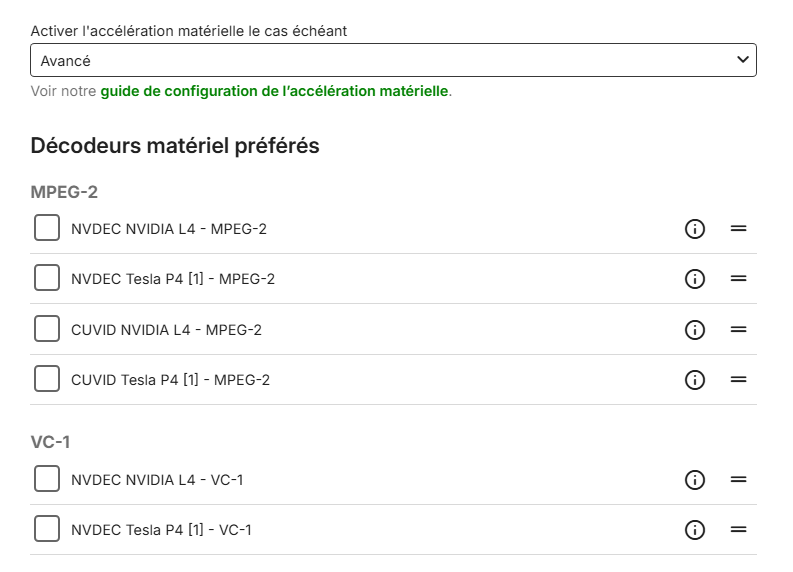Click info icon for NVDEC Tesla P4 MPEG-2
The height and width of the screenshot is (572, 793).
click(x=695, y=279)
